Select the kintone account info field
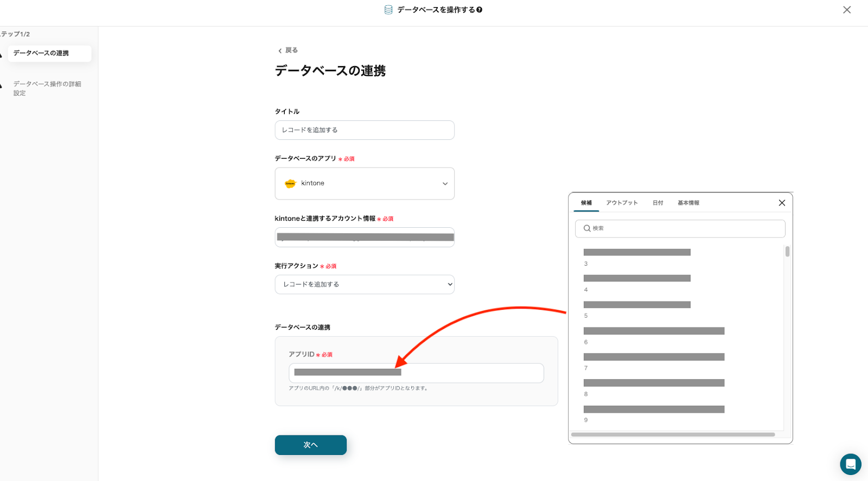The image size is (868, 481). pos(365,237)
